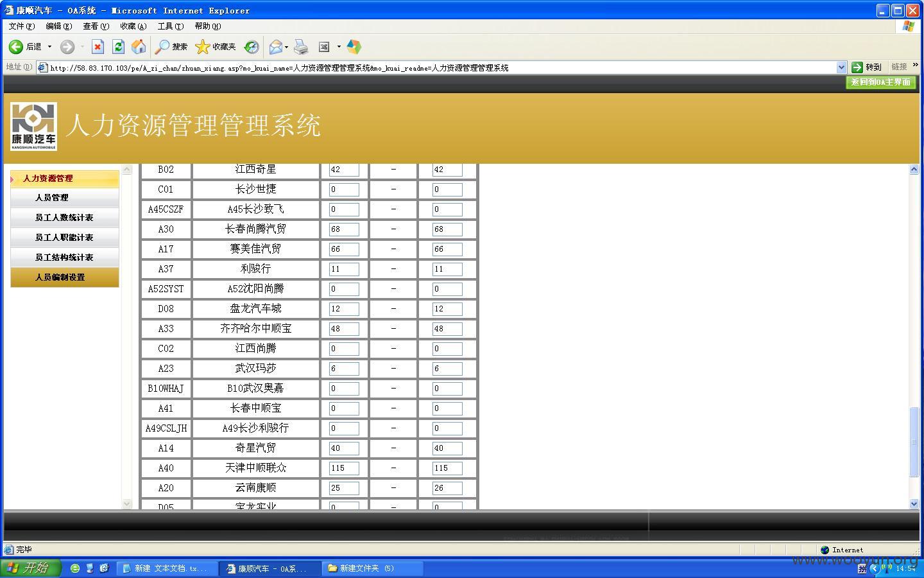Click the A52沈阳尚腾 name cell
924x578 pixels.
pos(256,289)
